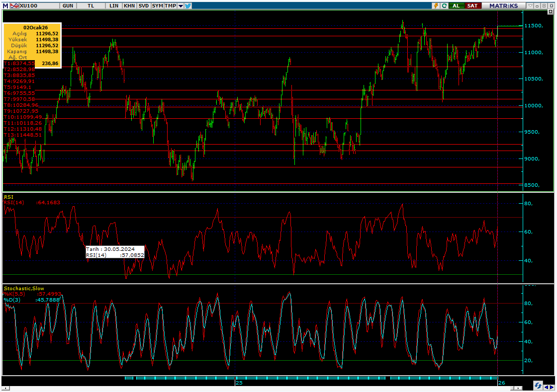Click the Twitter bird icon
This screenshot has height=392, width=557.
coord(187,5)
